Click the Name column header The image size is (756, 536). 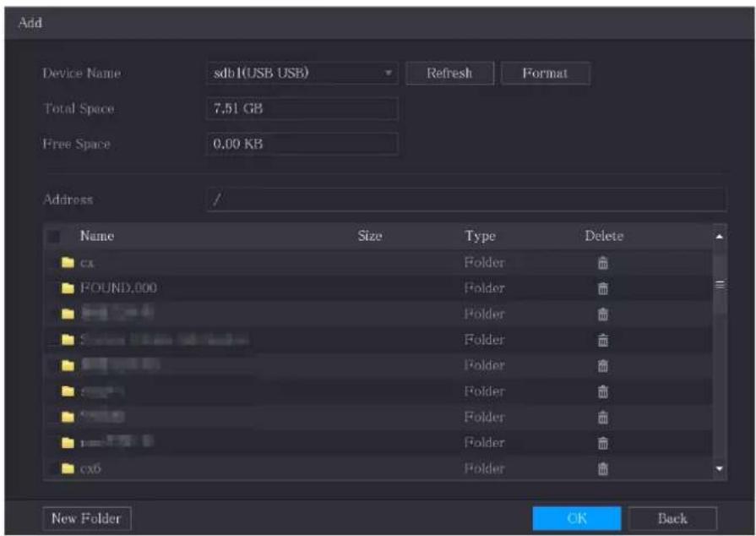pos(97,236)
